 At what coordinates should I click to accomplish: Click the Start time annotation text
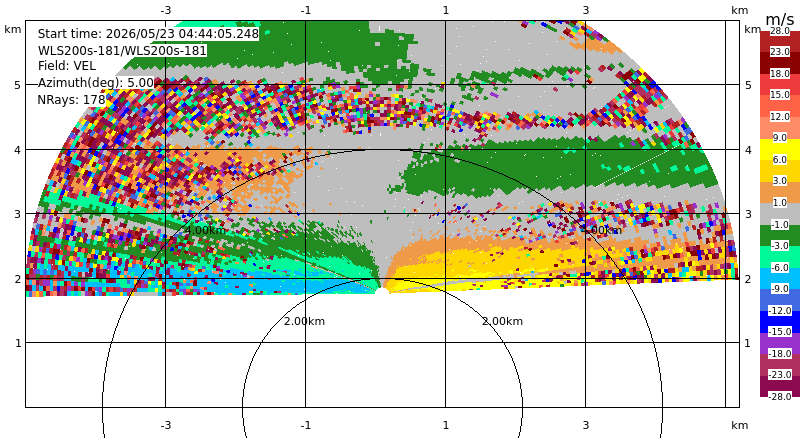coord(148,34)
